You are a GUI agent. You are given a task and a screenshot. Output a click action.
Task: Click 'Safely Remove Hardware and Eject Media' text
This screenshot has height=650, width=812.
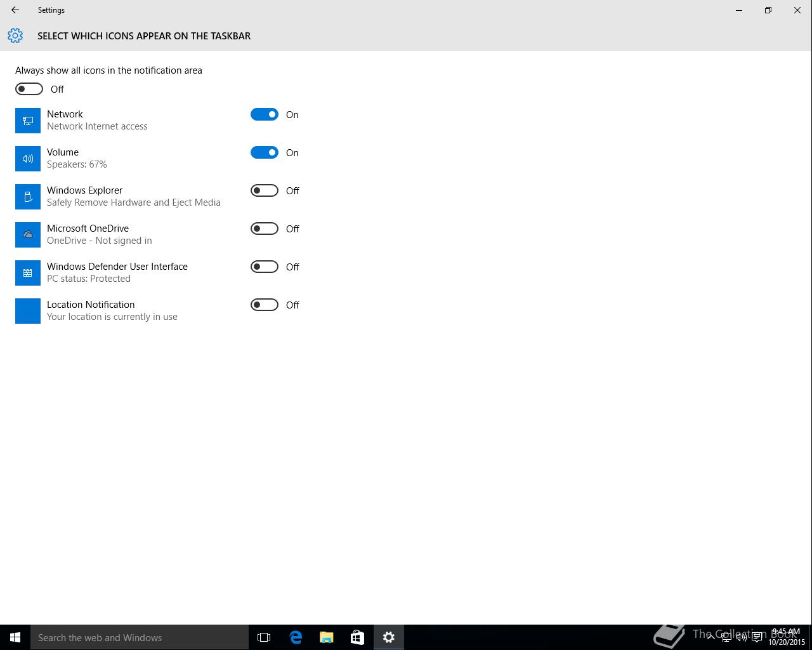tap(134, 202)
